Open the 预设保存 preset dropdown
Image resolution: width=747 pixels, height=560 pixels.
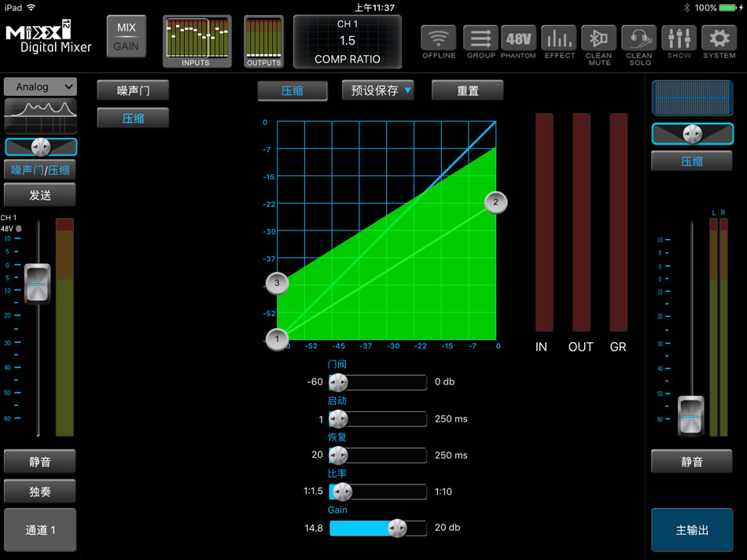click(x=377, y=90)
